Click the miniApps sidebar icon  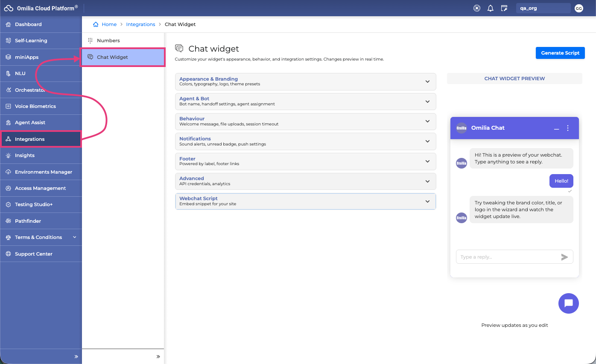click(x=8, y=57)
